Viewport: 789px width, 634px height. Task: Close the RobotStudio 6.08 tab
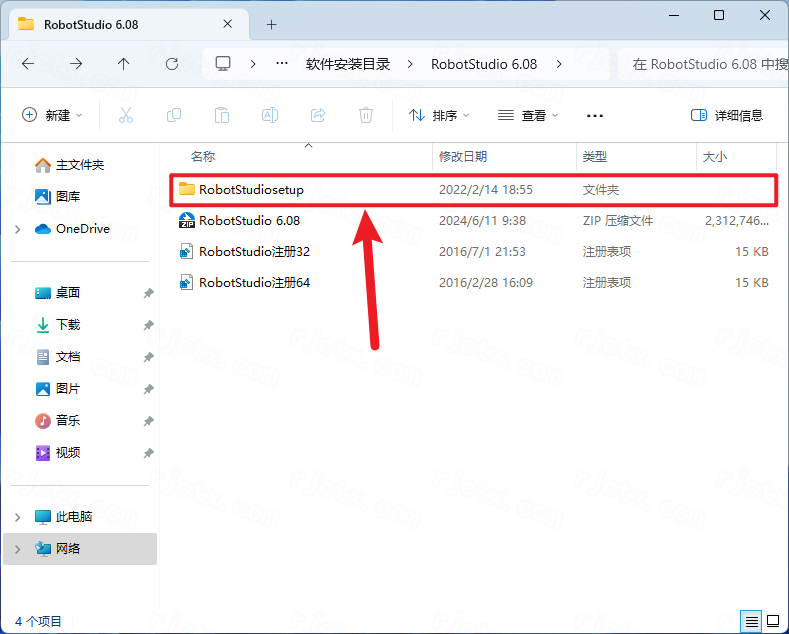227,24
